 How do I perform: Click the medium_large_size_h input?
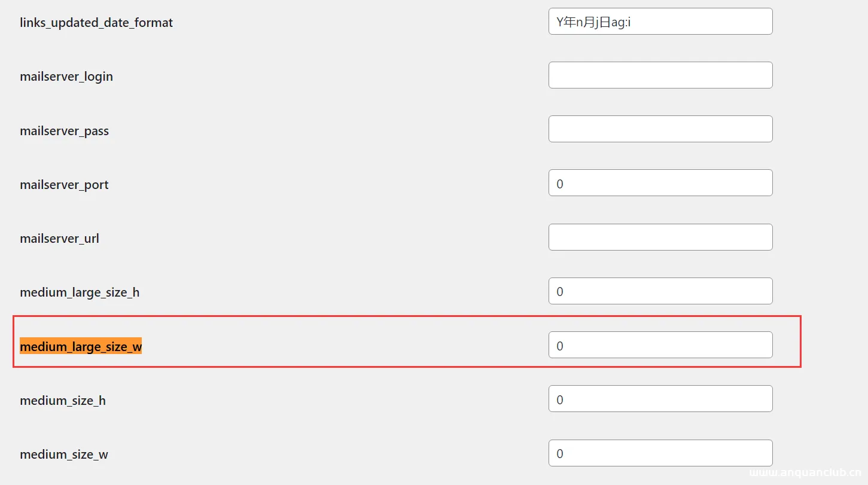(x=660, y=291)
